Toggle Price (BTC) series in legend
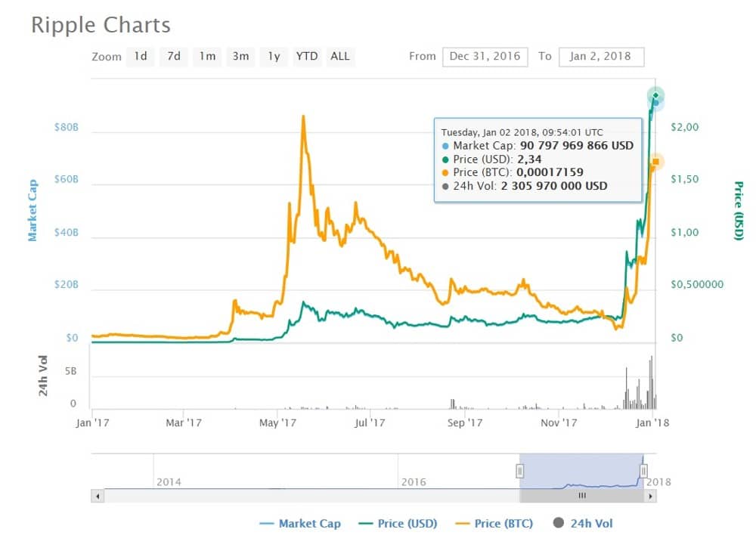The width and height of the screenshot is (756, 557). coord(494,523)
